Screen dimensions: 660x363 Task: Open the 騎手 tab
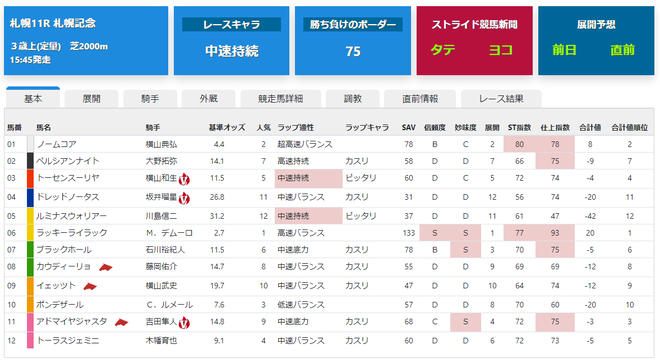point(150,99)
